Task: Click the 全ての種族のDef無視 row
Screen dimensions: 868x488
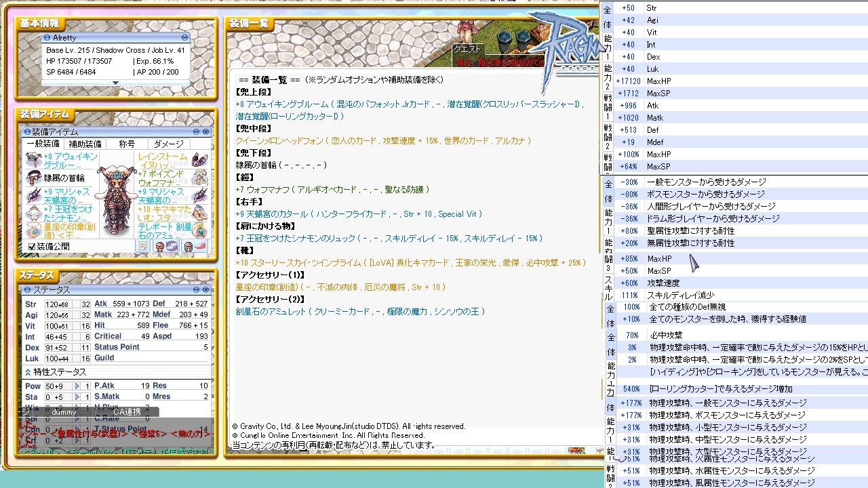Action: (741, 307)
